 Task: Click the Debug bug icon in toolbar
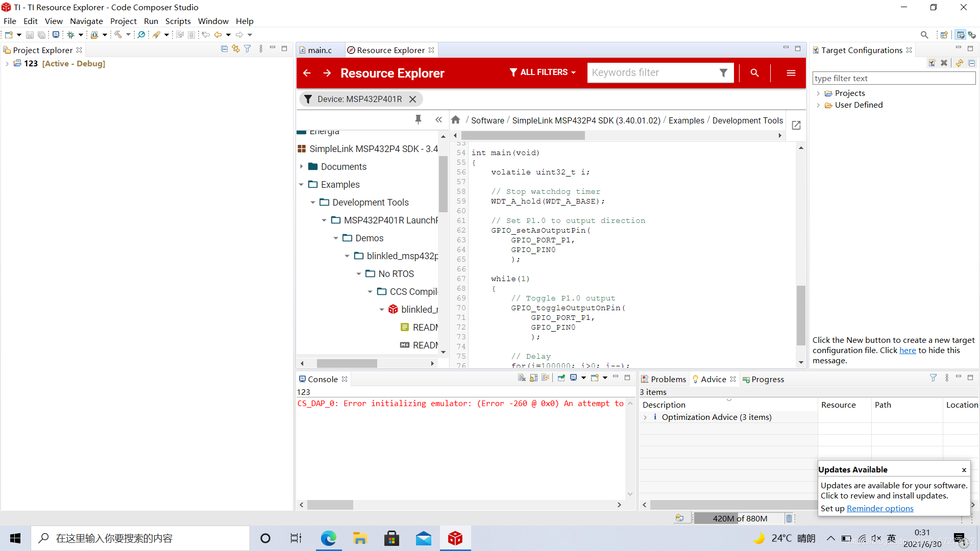70,35
